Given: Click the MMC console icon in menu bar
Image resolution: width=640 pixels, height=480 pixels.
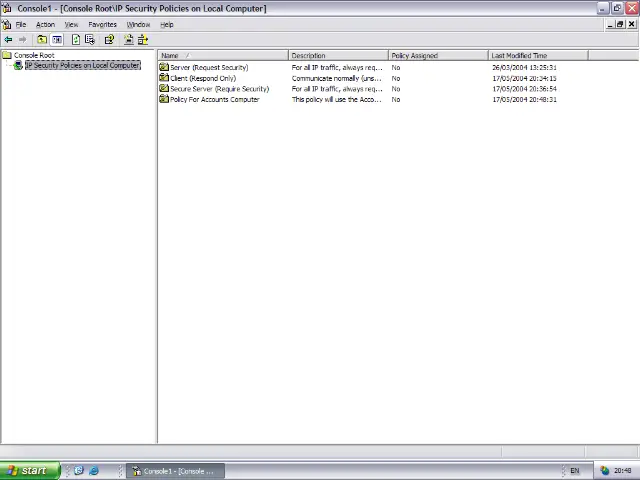Looking at the screenshot, I should point(7,24).
